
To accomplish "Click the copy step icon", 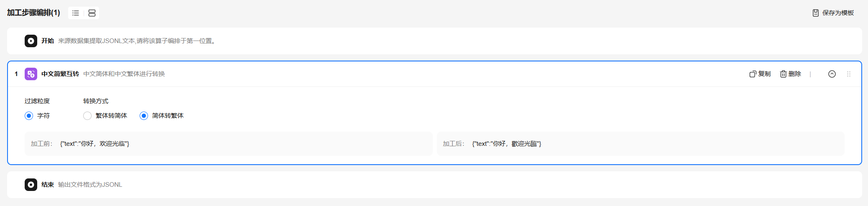I will pos(753,74).
